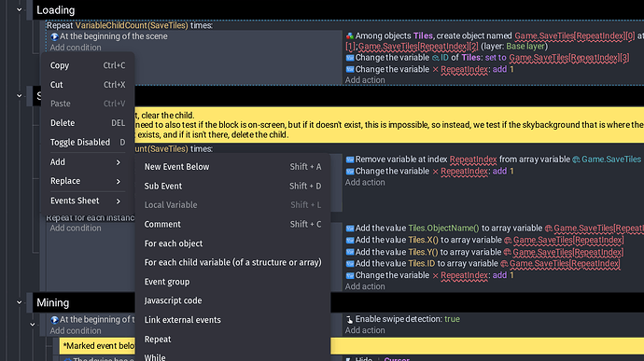Click icon of Tiles.ID array action
Image resolution: width=644 pixels, height=361 pixels.
point(349,264)
